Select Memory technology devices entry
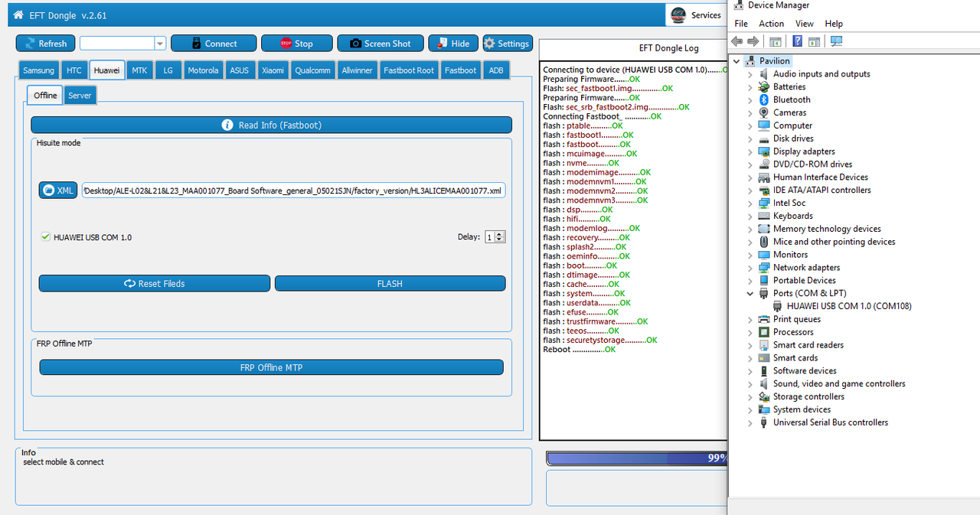 pos(827,229)
